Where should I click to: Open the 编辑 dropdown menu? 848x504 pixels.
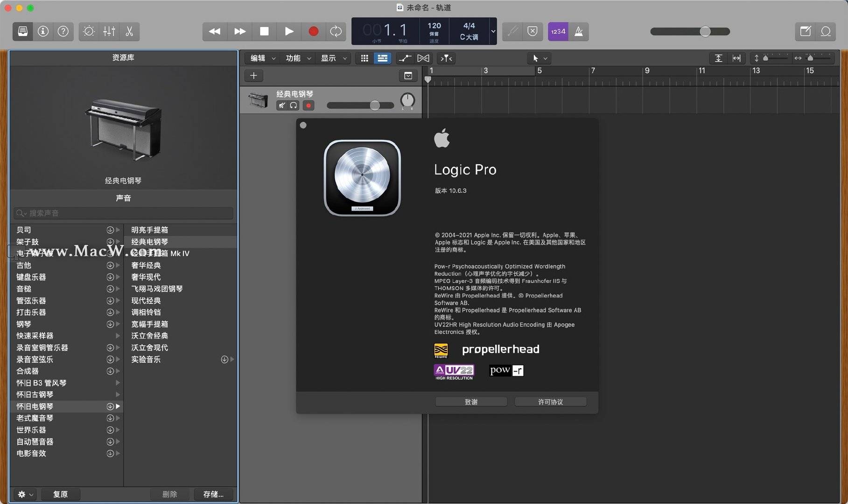click(263, 58)
